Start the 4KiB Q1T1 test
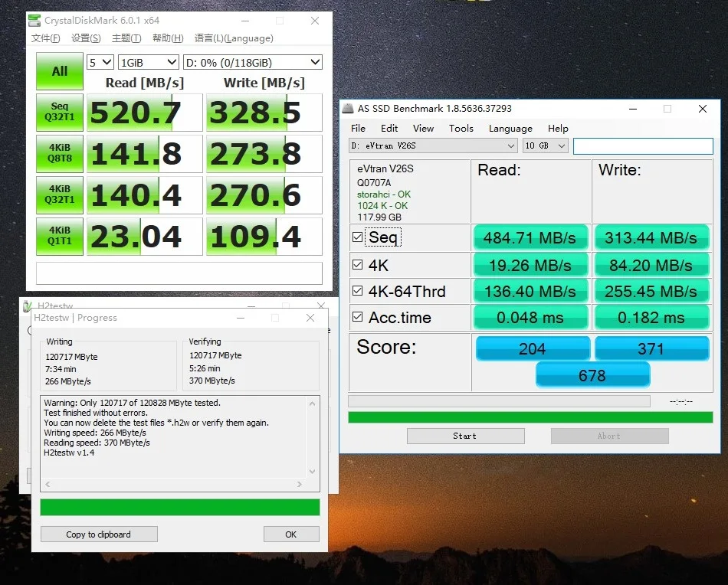728x585 pixels. click(60, 236)
